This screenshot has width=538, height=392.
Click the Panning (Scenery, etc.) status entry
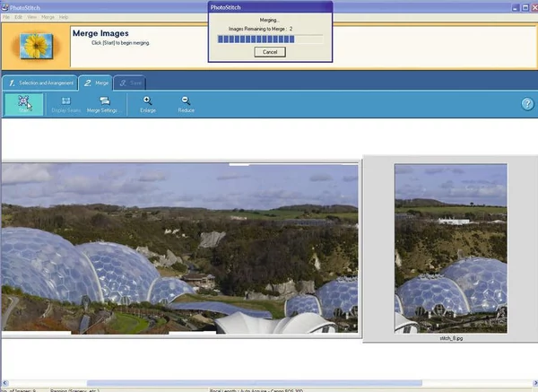click(74, 390)
